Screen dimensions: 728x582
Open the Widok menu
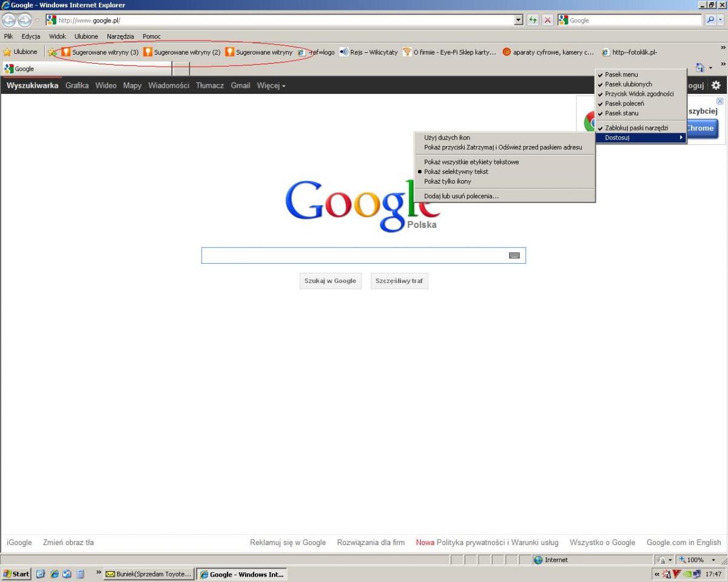58,36
